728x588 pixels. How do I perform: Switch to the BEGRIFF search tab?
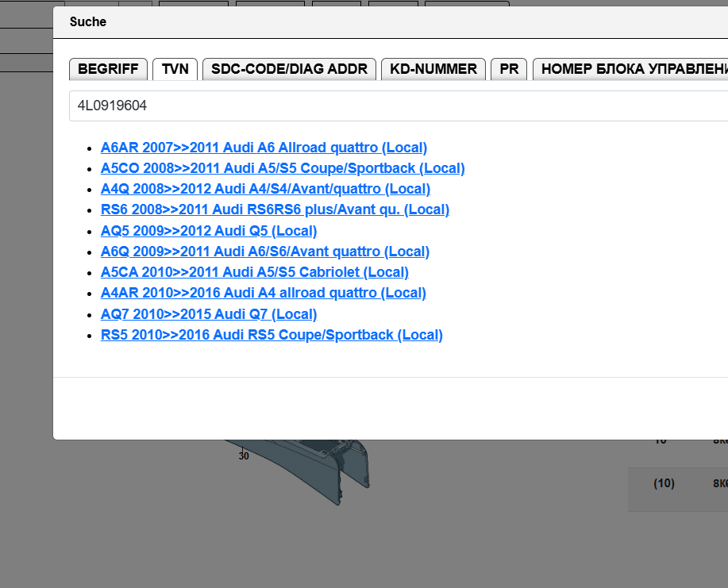108,69
